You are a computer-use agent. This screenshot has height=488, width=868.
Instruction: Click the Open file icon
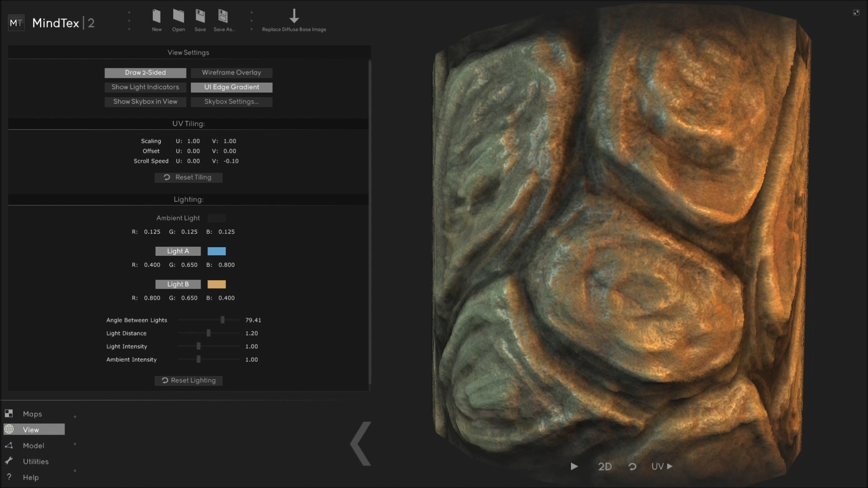tap(178, 17)
